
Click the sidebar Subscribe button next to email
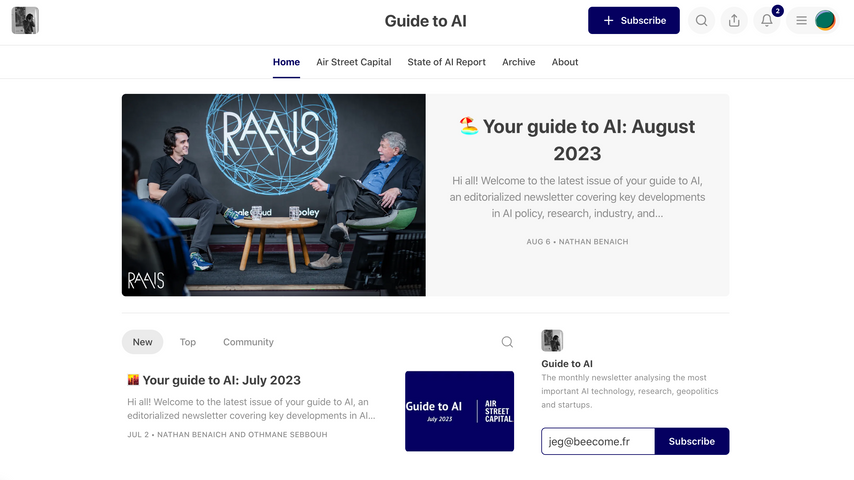pos(692,441)
